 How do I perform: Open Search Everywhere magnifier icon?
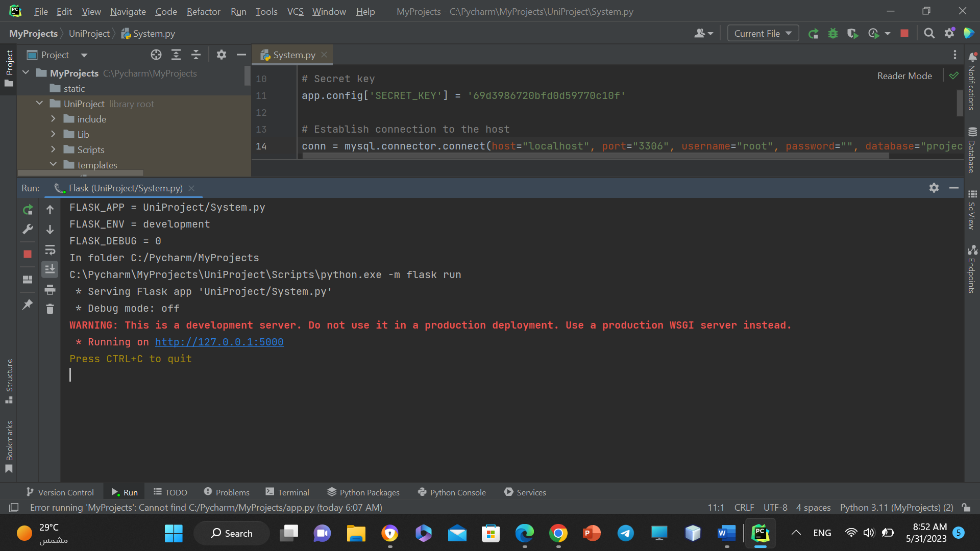click(x=929, y=34)
